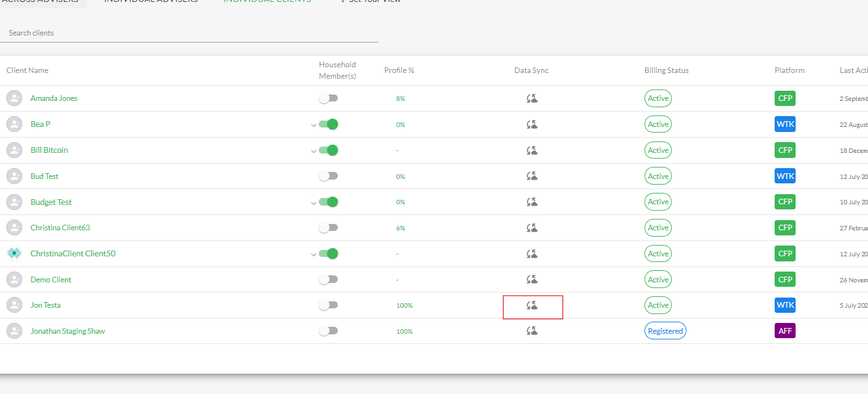Sort by Profile % column header
868x394 pixels.
(x=399, y=70)
